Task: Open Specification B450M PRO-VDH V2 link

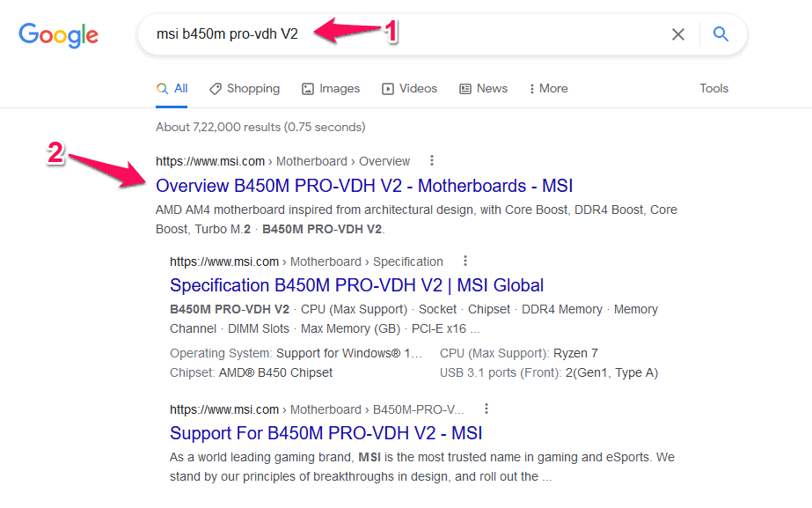Action: tap(356, 285)
